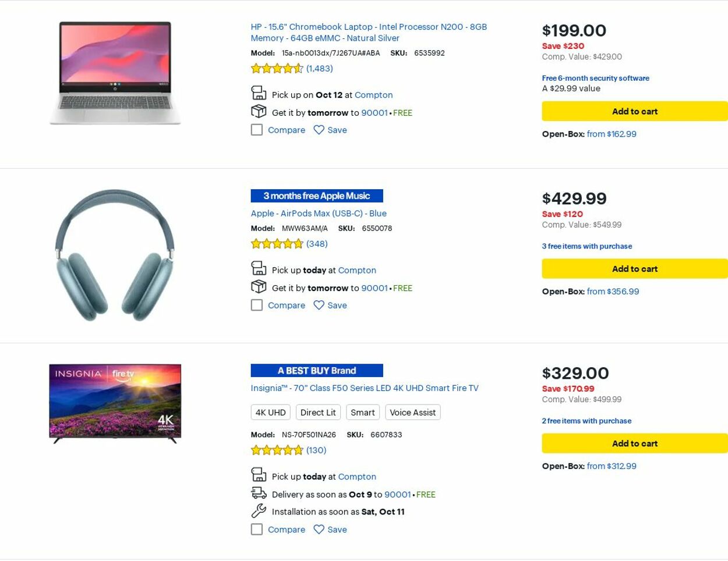View Open-Box offer from $356.99
728x561 pixels.
click(612, 292)
